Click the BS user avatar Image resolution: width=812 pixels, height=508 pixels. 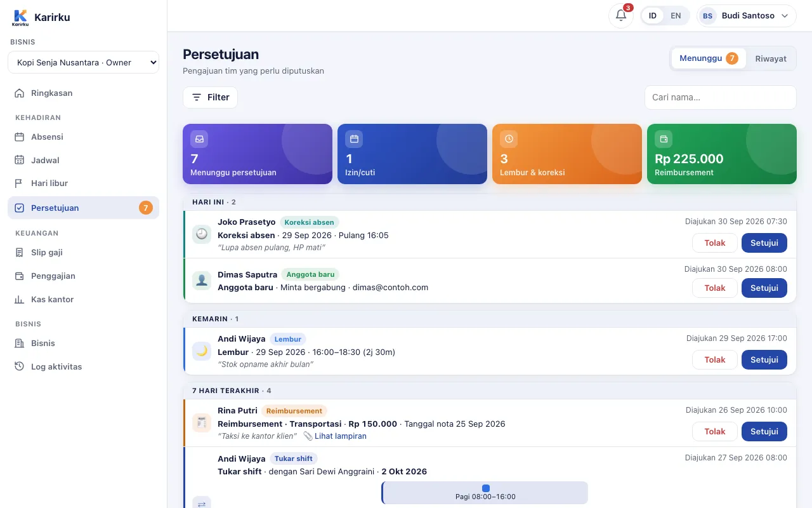click(707, 16)
